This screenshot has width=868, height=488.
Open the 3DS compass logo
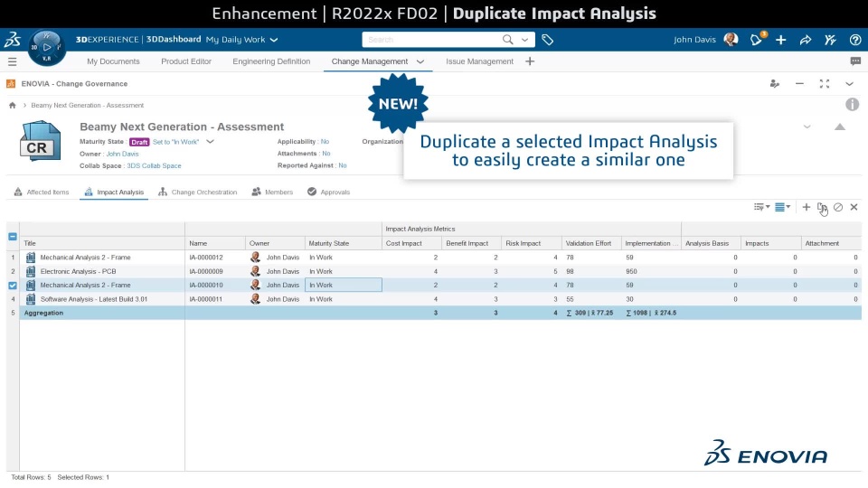tap(12, 40)
